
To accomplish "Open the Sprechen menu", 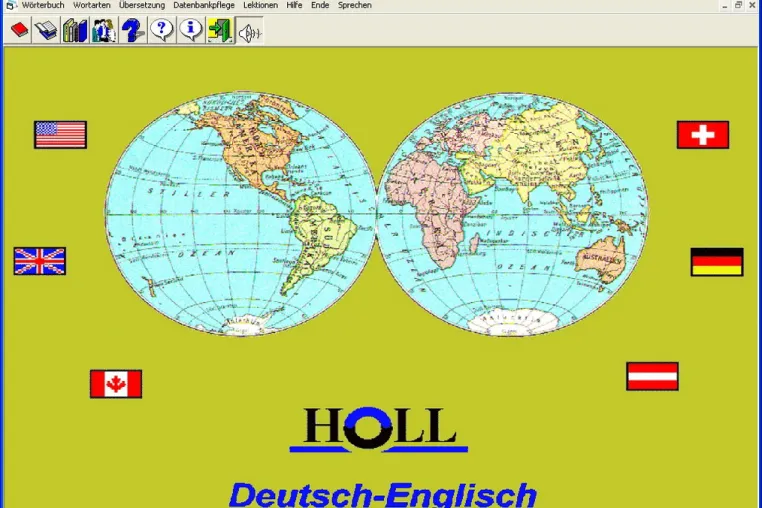I will [x=355, y=5].
